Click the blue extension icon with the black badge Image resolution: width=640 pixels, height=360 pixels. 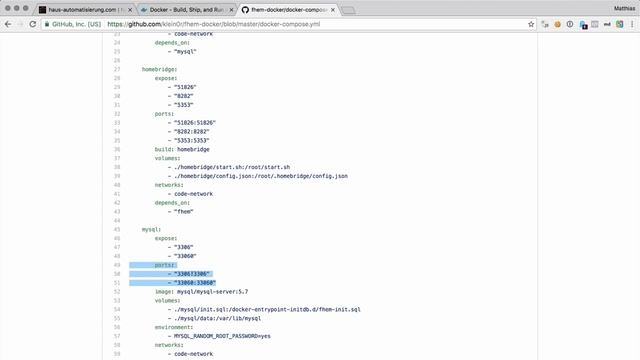click(x=583, y=25)
